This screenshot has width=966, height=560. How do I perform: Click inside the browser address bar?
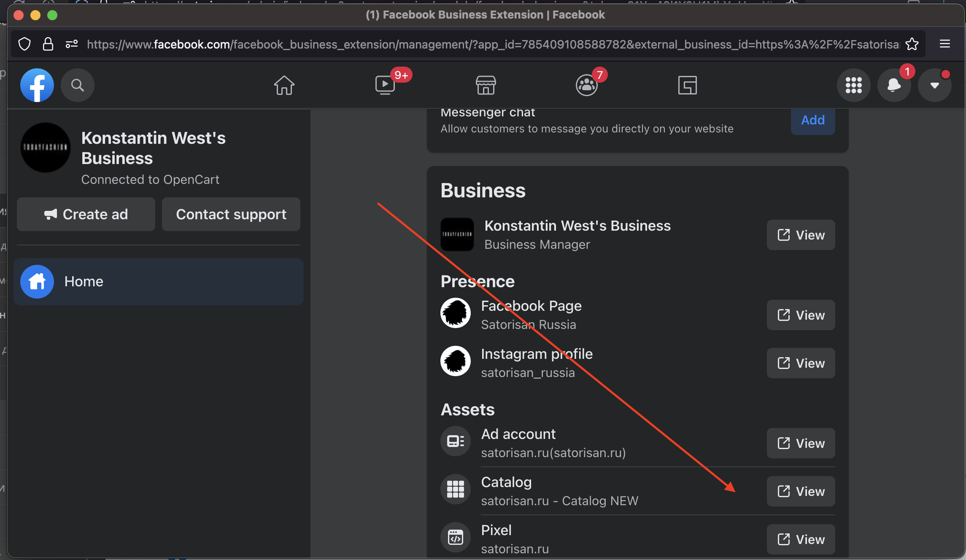[x=464, y=44]
